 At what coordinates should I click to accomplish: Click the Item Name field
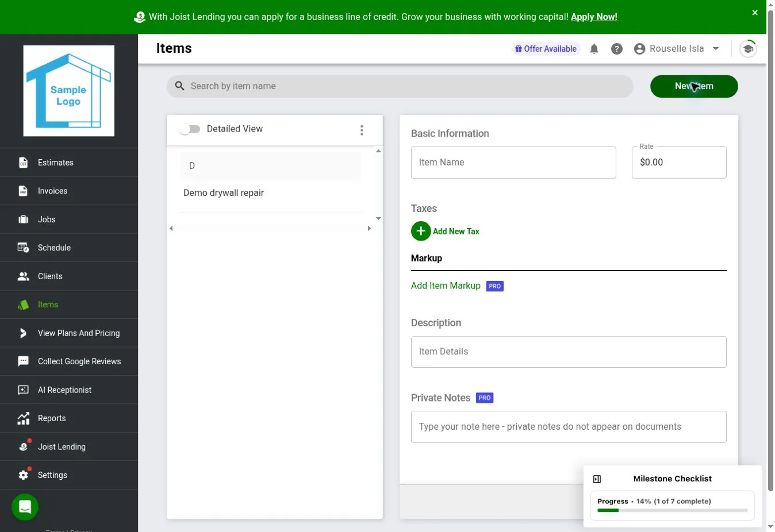point(513,163)
